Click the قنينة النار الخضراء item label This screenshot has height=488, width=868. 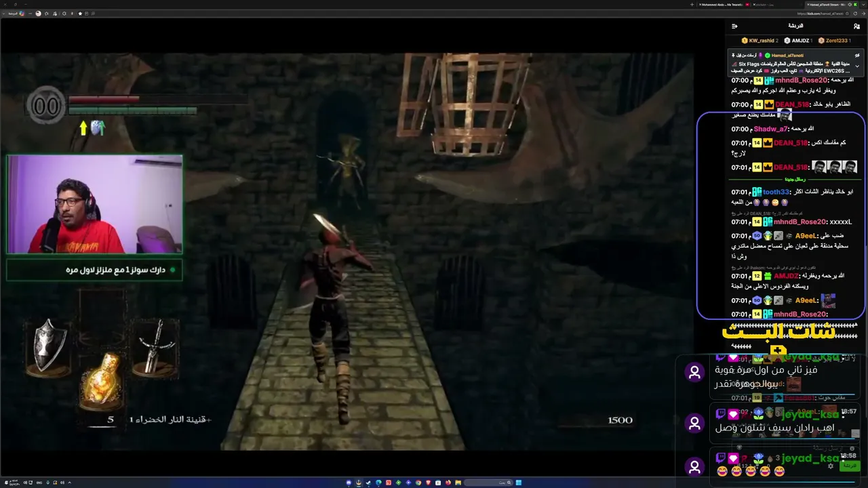pos(171,420)
